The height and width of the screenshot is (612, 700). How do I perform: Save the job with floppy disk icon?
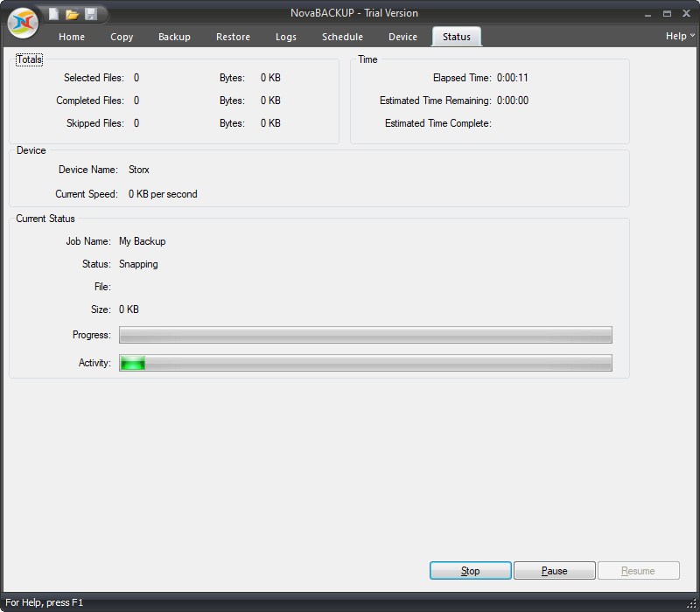coord(91,14)
